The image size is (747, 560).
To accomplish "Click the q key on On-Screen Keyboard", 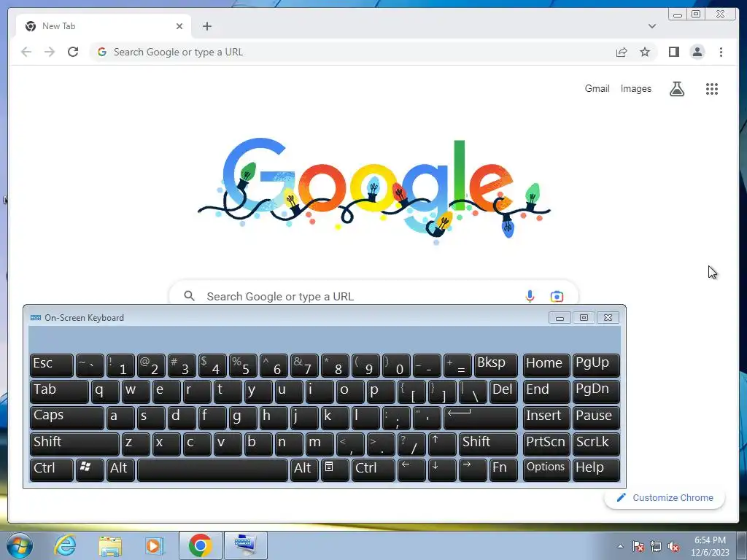I will (x=105, y=392).
